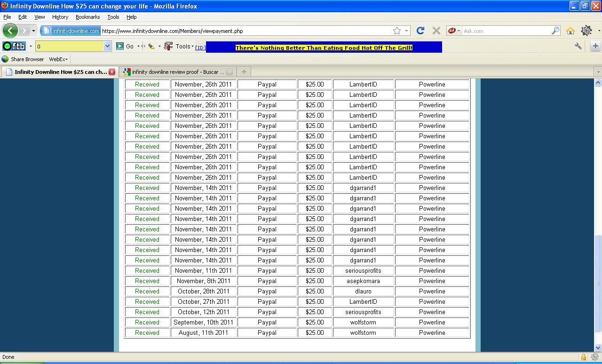Open the History menu
This screenshot has height=364, width=602.
tap(60, 17)
